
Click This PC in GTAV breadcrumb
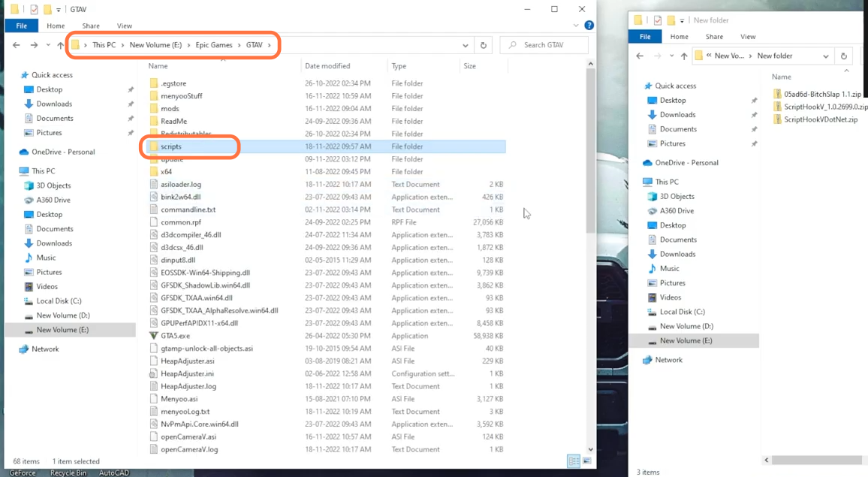(x=104, y=45)
